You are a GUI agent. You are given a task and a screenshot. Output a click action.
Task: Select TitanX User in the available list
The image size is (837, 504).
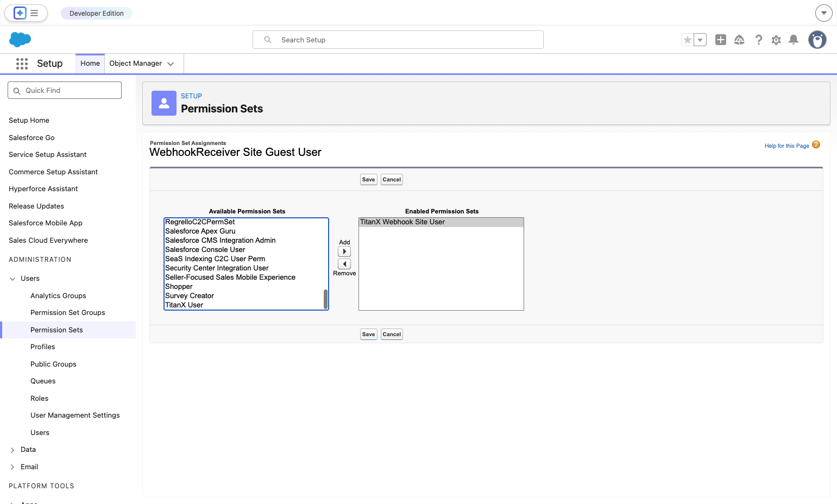click(x=244, y=305)
